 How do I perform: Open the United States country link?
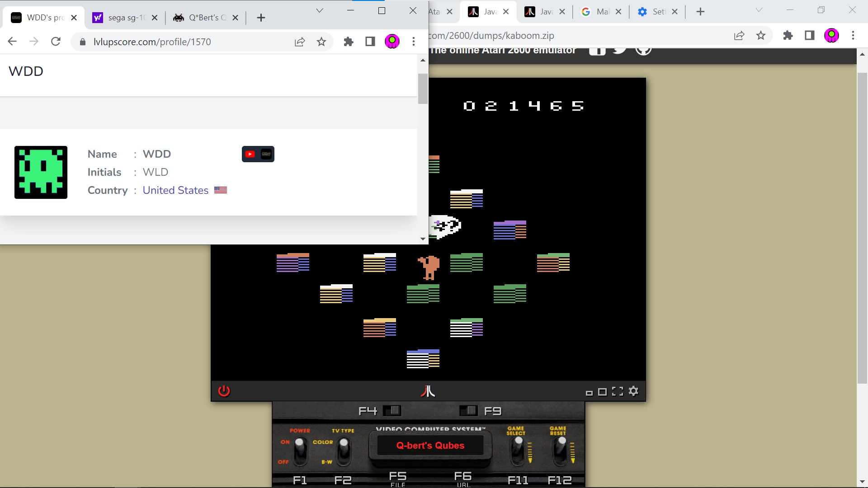tap(175, 190)
